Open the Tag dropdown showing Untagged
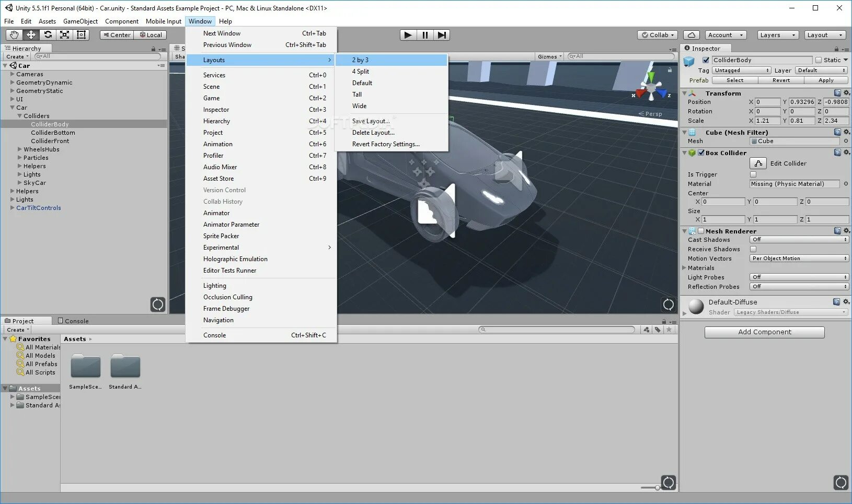852x504 pixels. (x=742, y=71)
